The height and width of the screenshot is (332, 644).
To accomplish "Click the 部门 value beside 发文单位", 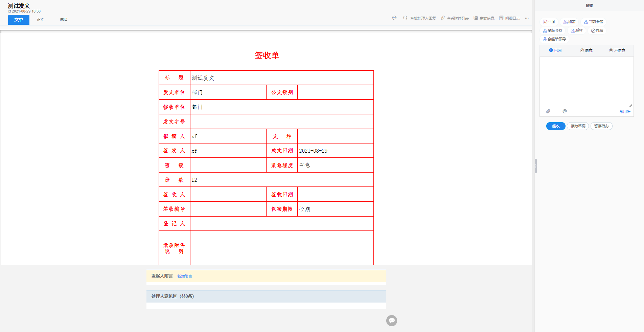I will [197, 93].
